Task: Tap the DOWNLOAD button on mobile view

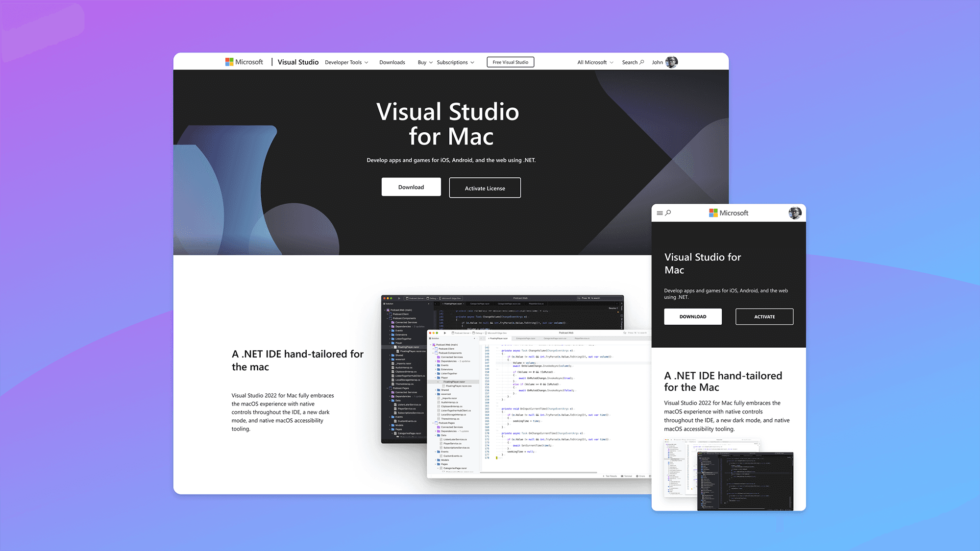Action: coord(692,316)
